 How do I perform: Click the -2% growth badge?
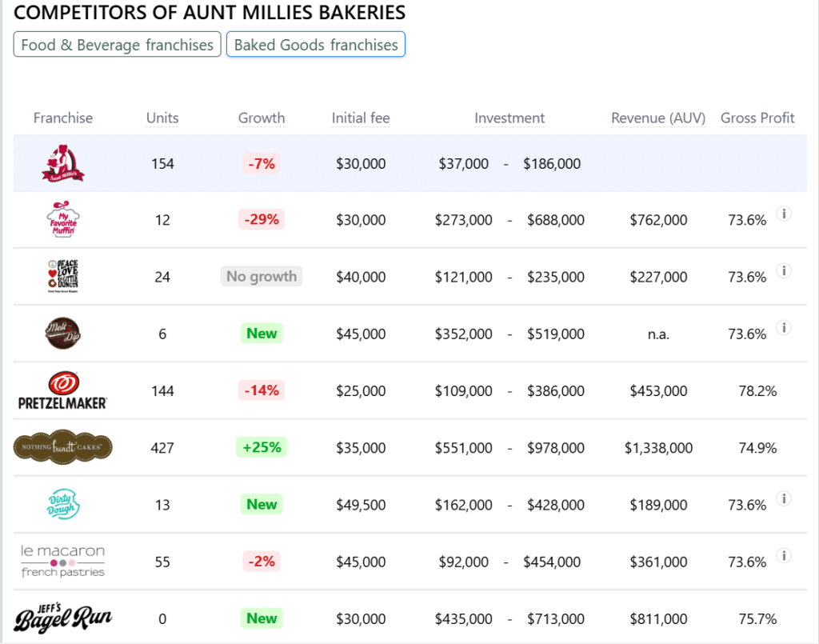pos(262,562)
